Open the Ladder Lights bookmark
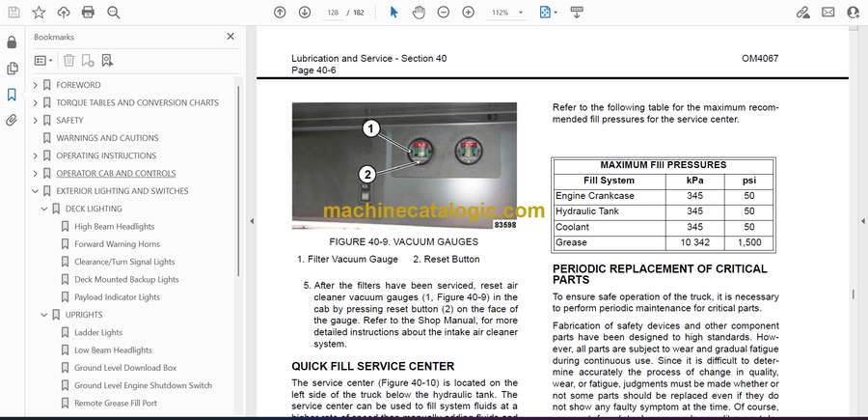This screenshot has width=868, height=420. (x=98, y=332)
